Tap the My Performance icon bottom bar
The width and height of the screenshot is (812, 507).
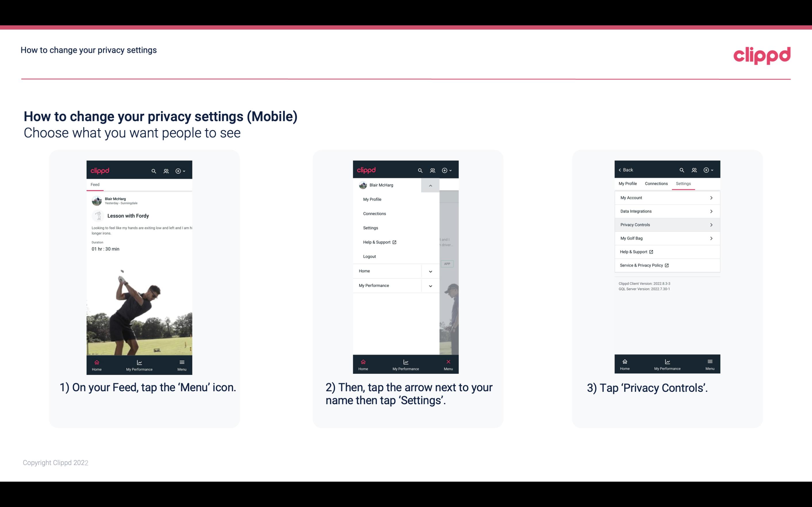(140, 364)
